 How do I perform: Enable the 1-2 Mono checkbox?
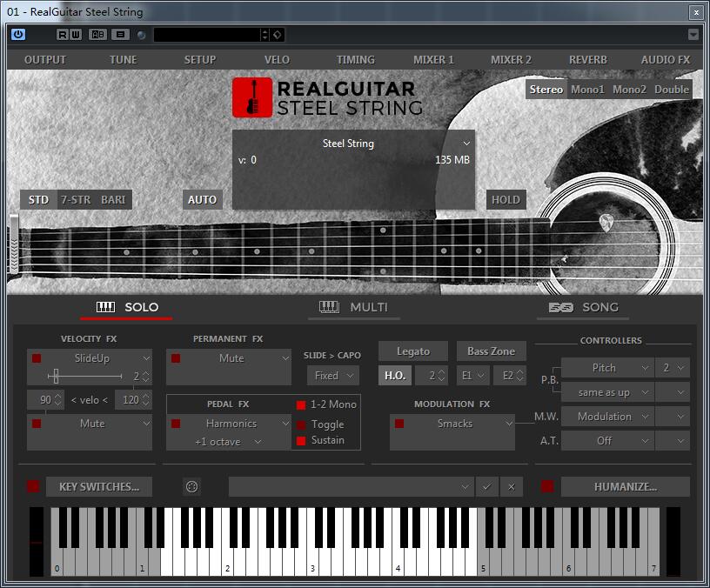(x=301, y=404)
